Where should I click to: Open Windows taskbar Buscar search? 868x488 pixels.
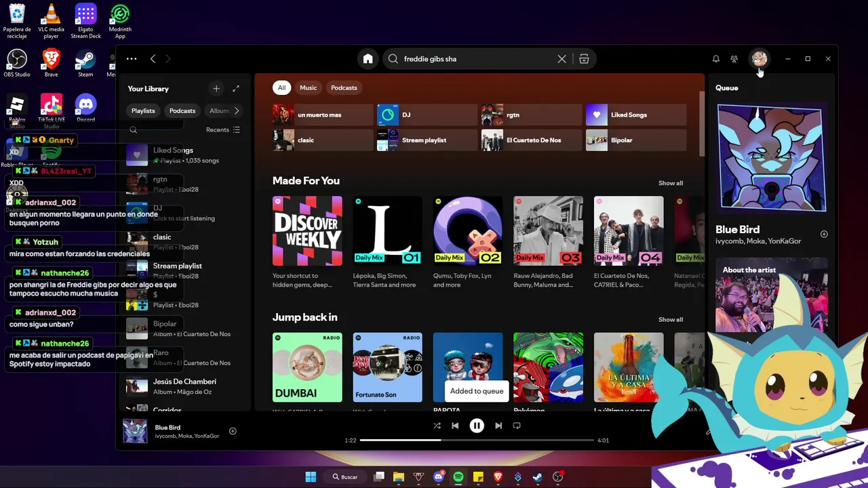[345, 476]
